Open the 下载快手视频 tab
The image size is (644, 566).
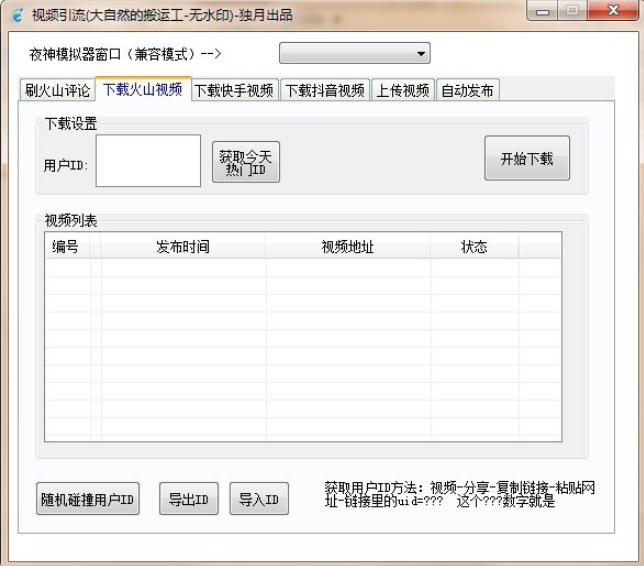coord(235,90)
